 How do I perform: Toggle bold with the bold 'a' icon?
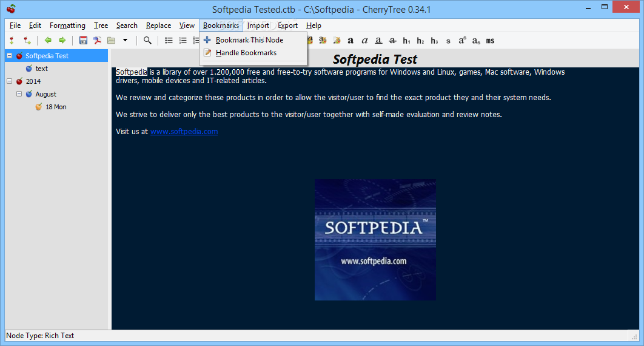tap(351, 41)
